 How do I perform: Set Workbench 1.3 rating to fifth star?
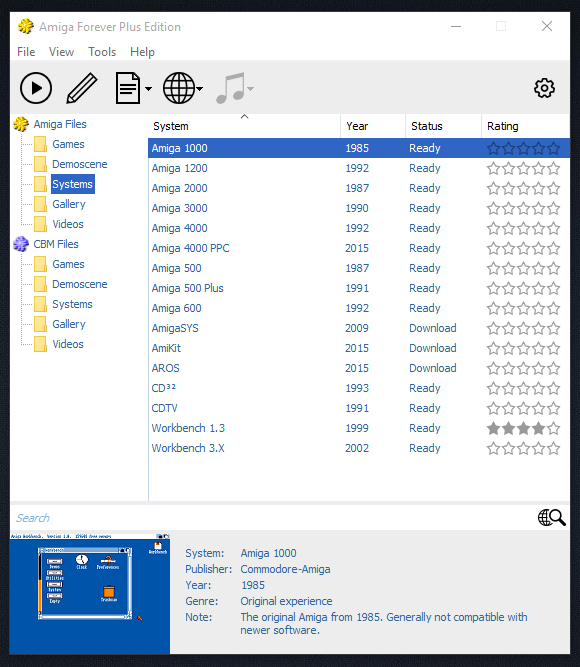click(554, 428)
